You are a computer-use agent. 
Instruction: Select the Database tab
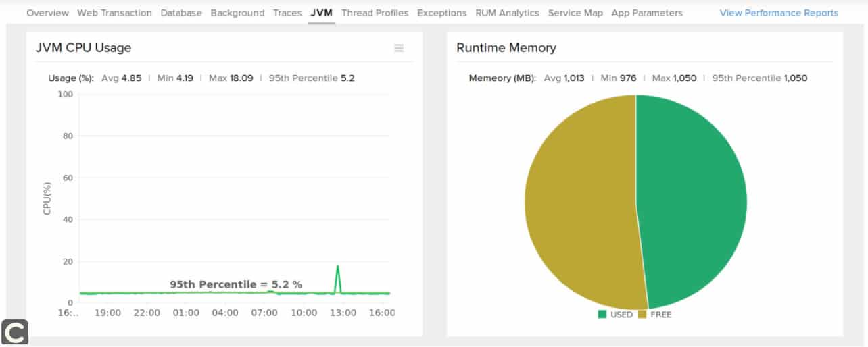[181, 13]
